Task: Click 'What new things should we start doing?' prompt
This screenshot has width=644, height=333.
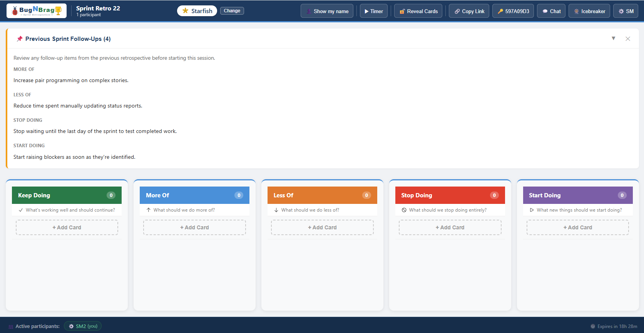Action: [x=579, y=210]
